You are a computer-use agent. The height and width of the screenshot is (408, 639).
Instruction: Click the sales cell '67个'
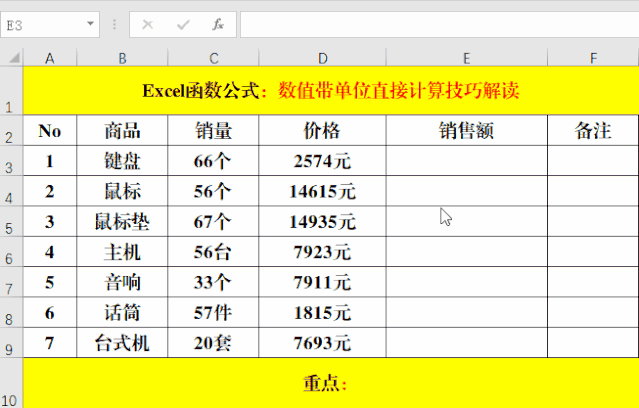point(213,222)
